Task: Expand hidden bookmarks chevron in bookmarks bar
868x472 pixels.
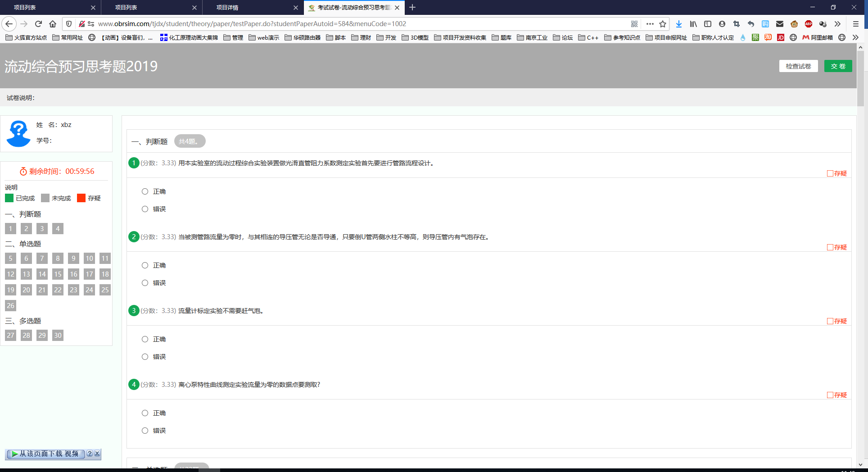Action: click(x=855, y=37)
